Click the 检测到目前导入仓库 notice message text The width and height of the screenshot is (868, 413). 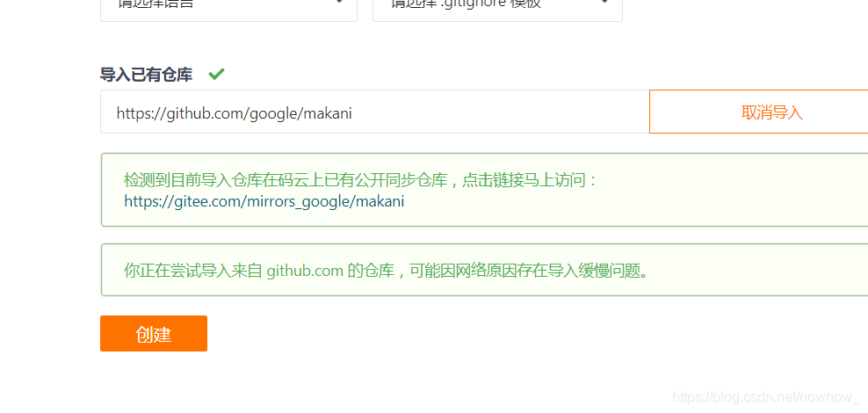[x=361, y=180]
